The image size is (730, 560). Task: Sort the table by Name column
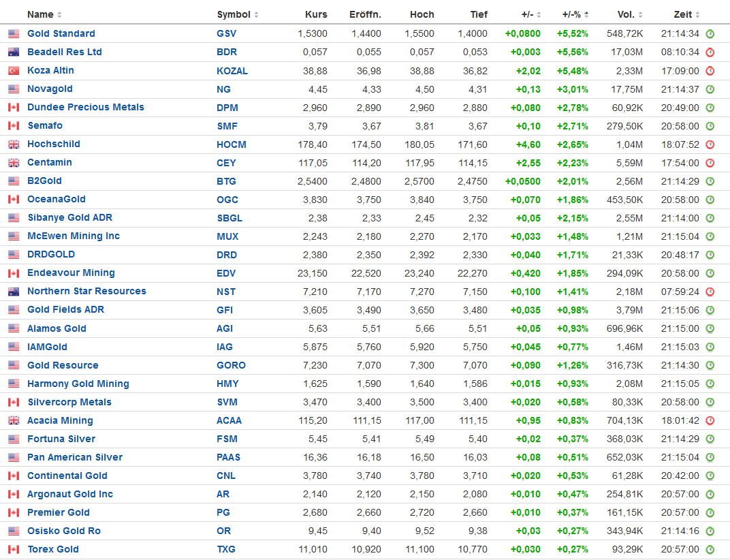[44, 14]
